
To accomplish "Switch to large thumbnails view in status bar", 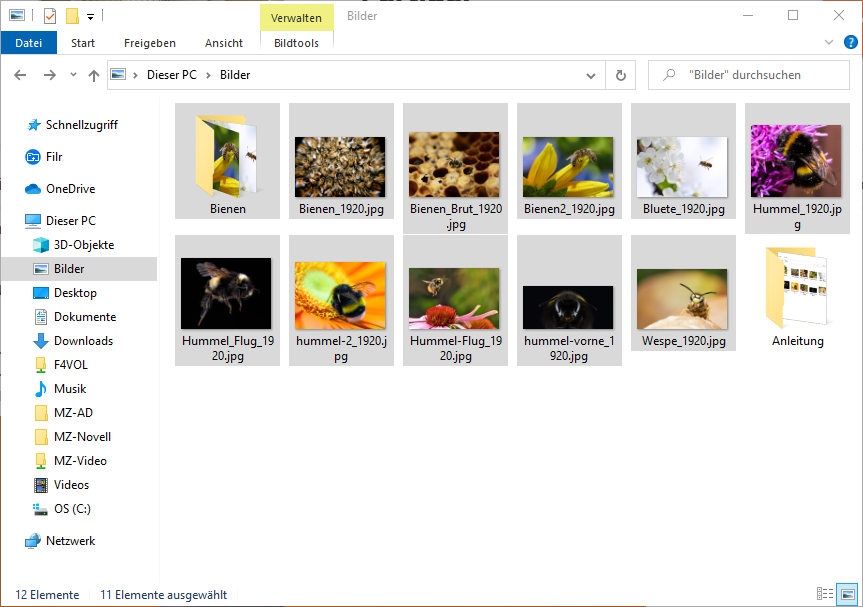I will pos(847,594).
